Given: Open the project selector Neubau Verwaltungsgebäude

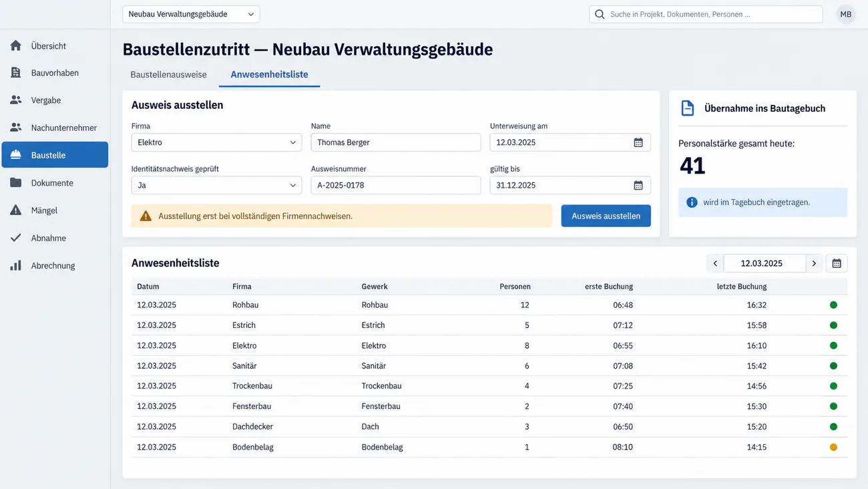Looking at the screenshot, I should (191, 14).
